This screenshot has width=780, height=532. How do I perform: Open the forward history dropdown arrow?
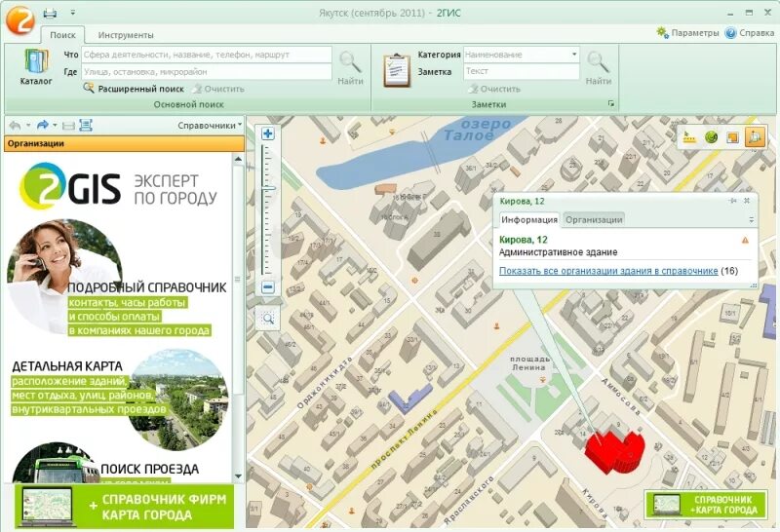pos(56,126)
